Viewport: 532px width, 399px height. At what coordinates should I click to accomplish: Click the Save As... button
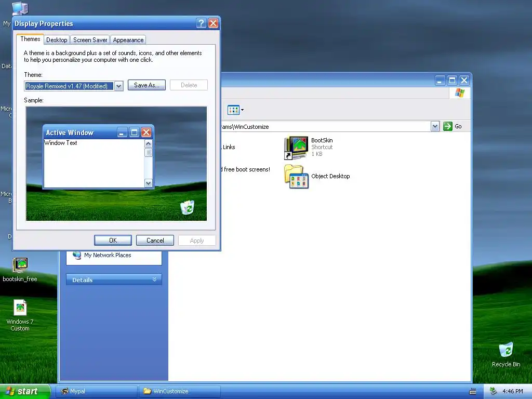point(147,85)
